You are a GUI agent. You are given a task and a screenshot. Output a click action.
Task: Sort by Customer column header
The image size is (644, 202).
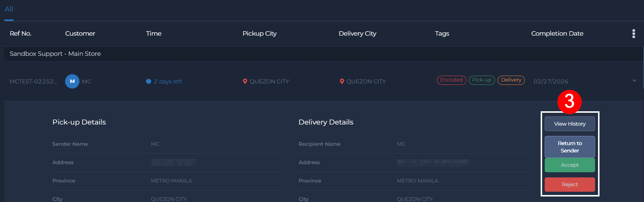coord(80,33)
